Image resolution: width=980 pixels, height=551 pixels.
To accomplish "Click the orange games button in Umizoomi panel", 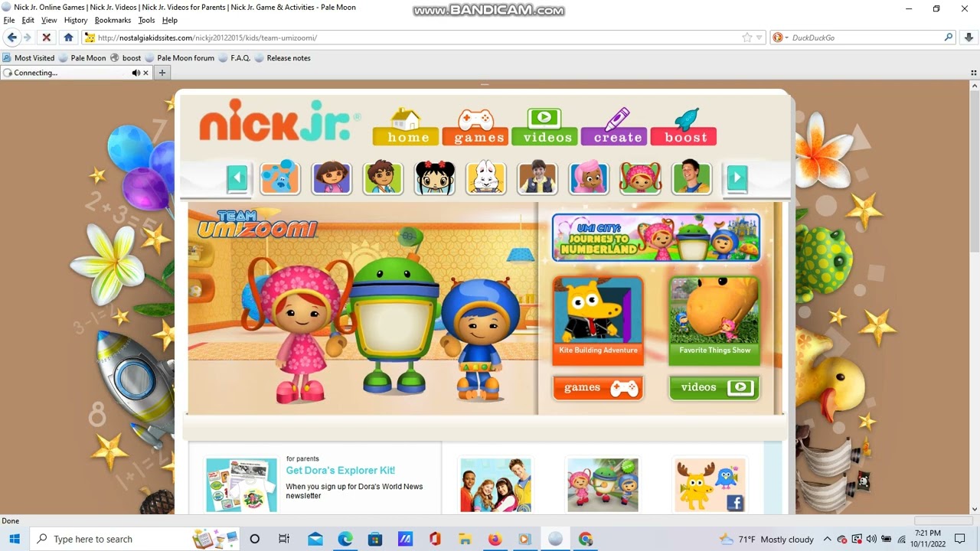I will (x=598, y=388).
